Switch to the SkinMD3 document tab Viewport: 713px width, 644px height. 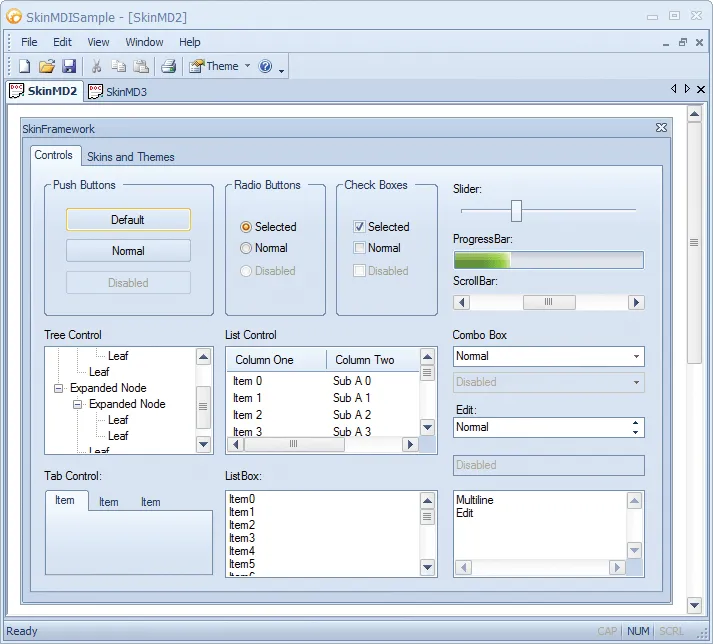click(118, 91)
